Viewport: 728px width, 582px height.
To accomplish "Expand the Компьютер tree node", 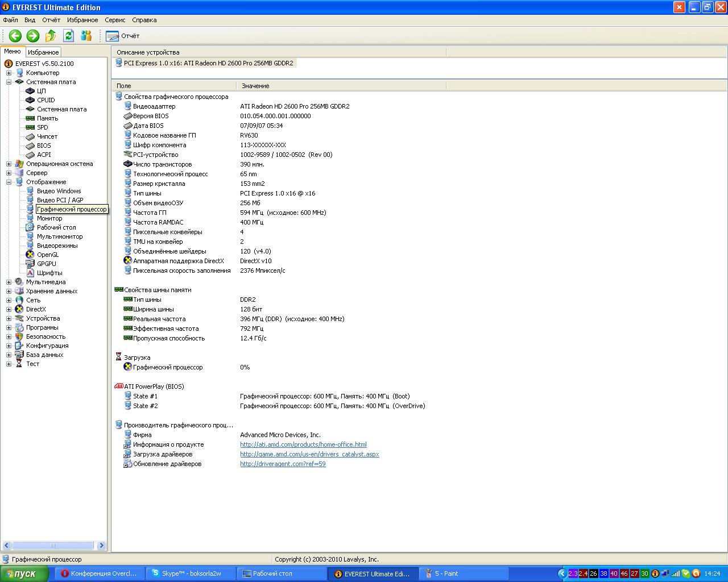I will pos(9,73).
